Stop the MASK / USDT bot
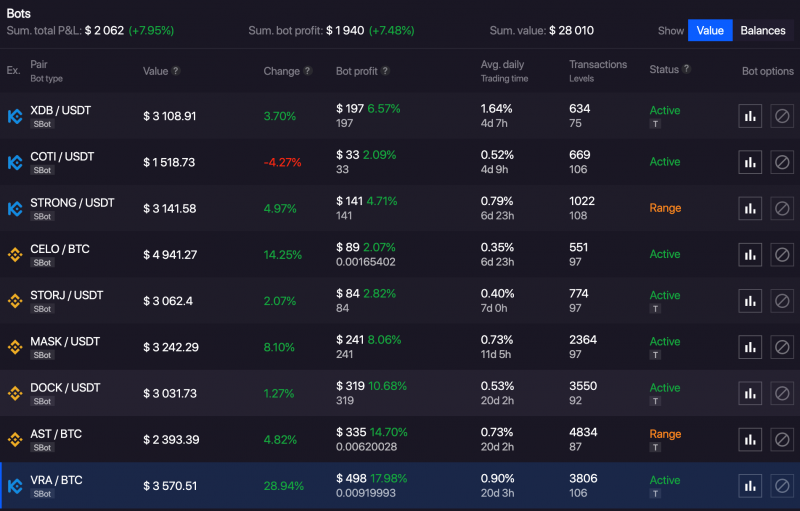The width and height of the screenshot is (800, 511). [782, 347]
